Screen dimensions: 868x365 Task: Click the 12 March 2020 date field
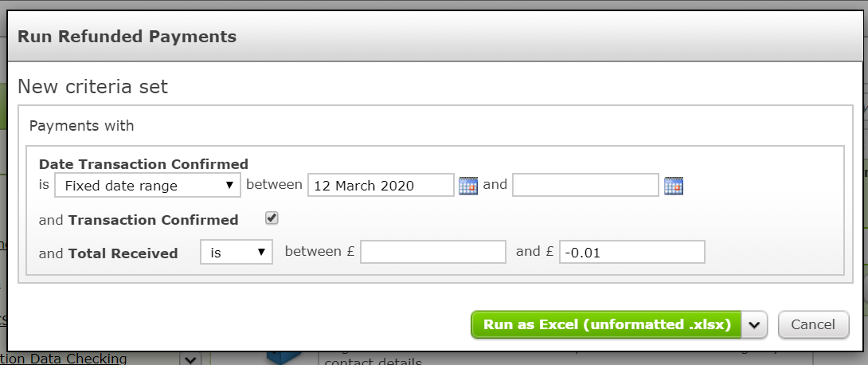[381, 185]
